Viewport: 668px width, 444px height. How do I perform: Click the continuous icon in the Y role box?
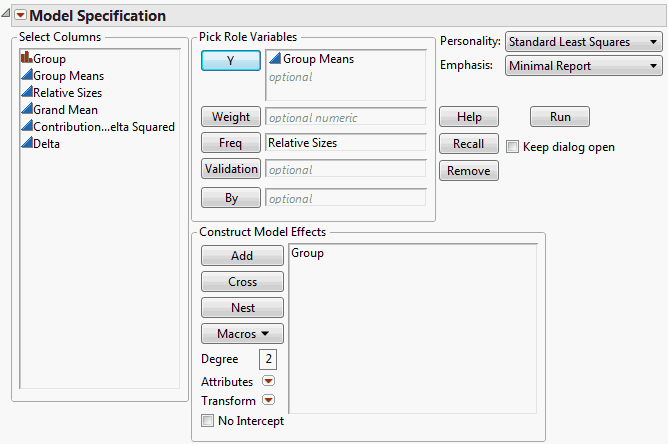coord(275,60)
